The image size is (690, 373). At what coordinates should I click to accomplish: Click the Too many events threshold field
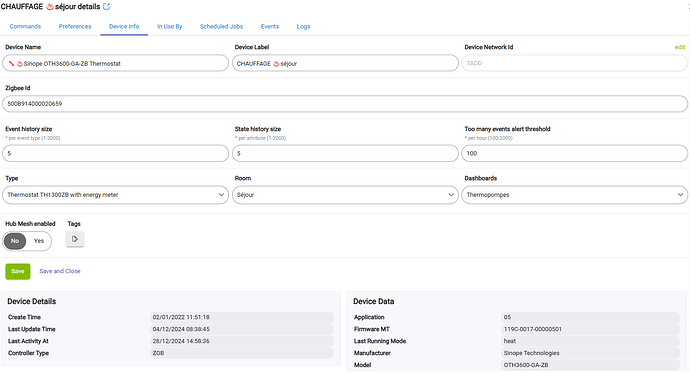(x=574, y=154)
